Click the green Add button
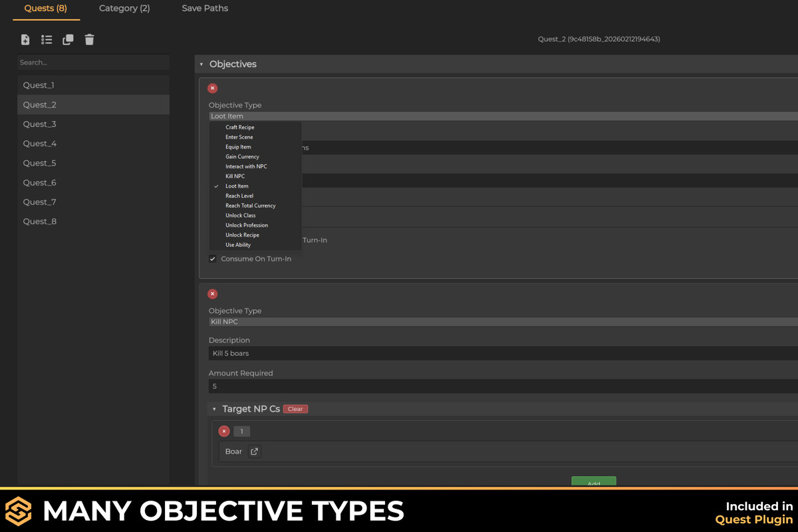Image resolution: width=798 pixels, height=532 pixels. click(593, 483)
